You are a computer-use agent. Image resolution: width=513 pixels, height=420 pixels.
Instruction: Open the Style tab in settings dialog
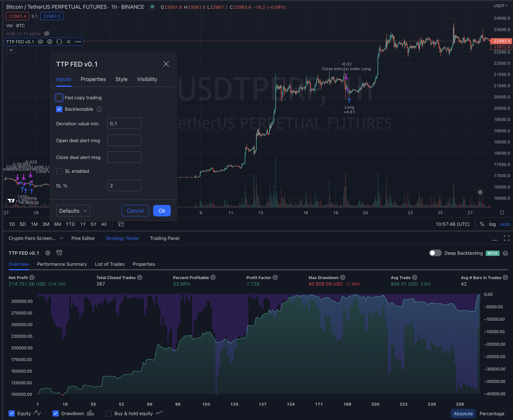point(122,79)
